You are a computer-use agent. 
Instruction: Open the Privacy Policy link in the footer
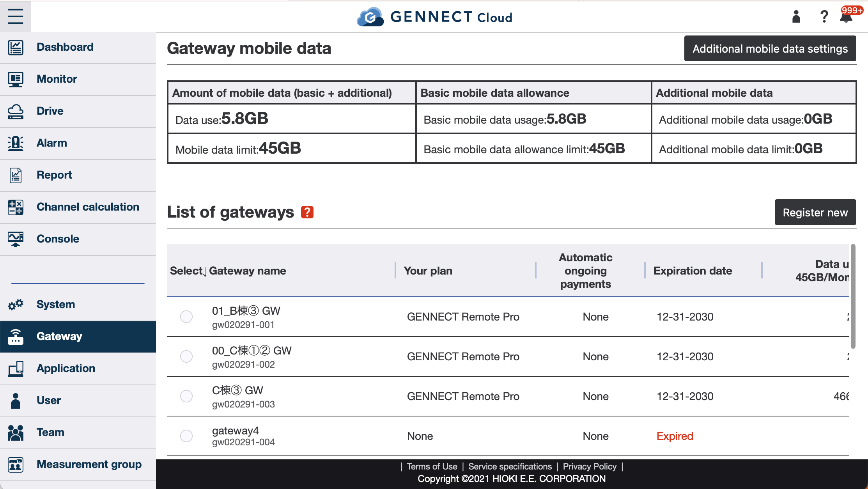click(x=590, y=466)
